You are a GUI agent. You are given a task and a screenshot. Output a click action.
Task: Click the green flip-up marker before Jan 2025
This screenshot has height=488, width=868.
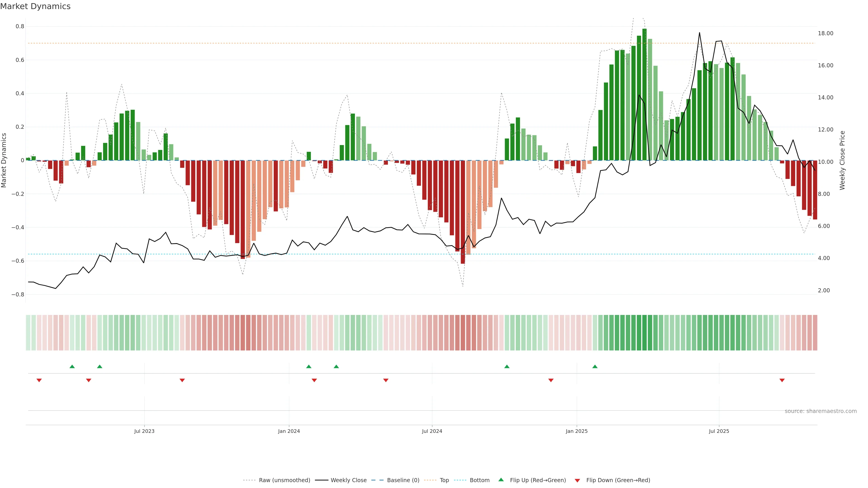(x=507, y=366)
